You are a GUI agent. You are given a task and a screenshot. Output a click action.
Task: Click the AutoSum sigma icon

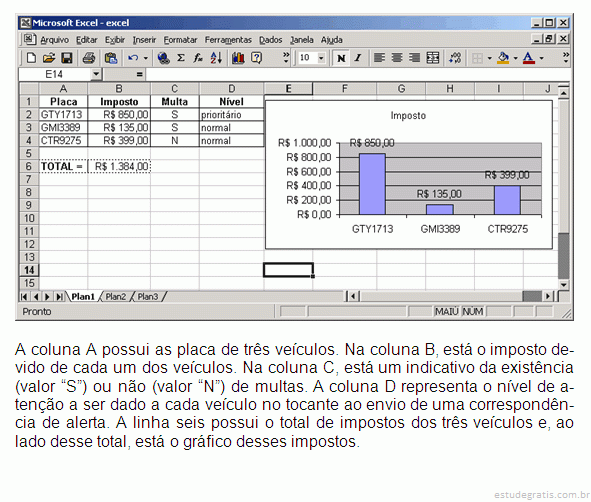(181, 58)
